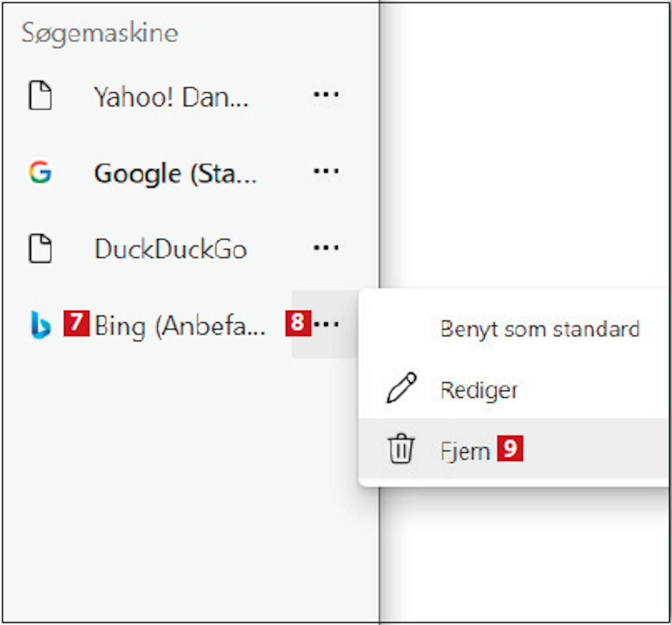This screenshot has width=672, height=625.
Task: Click the red number 7 marker
Action: [x=76, y=323]
